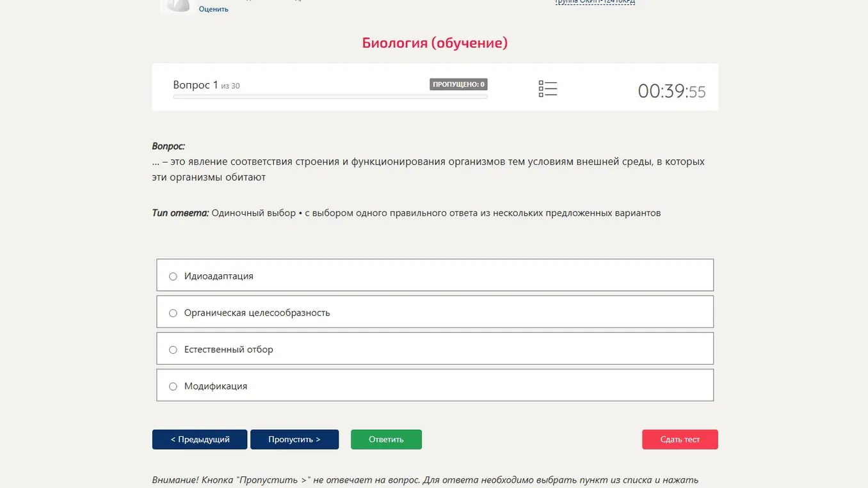Image resolution: width=868 pixels, height=488 pixels.
Task: Open the group link at the top right
Action: coord(595,3)
